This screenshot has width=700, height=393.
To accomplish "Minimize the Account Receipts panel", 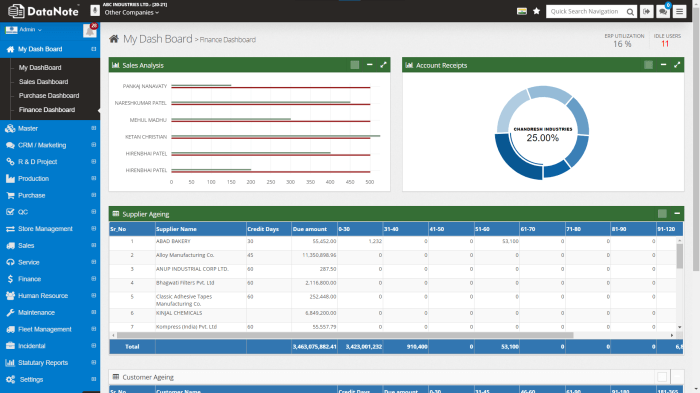I will coord(663,65).
